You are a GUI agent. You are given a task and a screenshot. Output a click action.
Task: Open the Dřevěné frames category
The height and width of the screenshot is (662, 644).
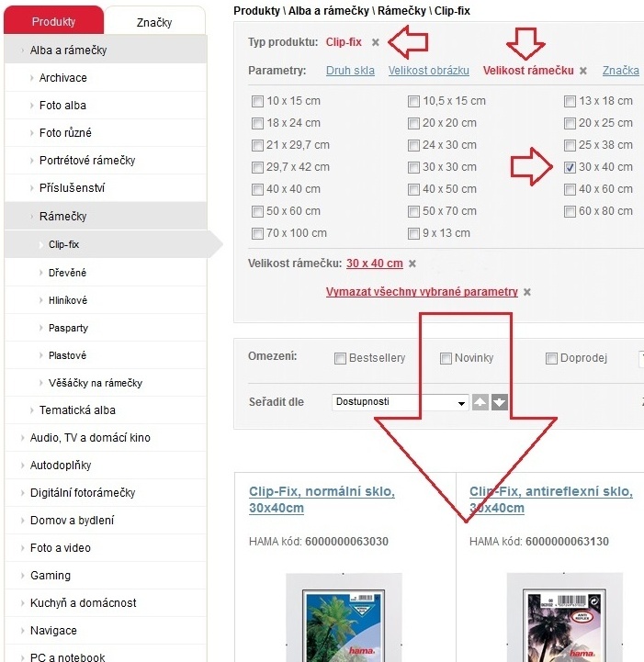106,273
